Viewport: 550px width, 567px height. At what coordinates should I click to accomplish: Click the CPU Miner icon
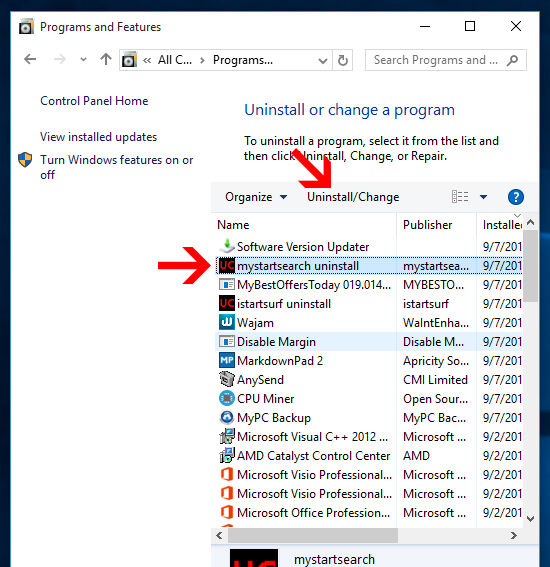(227, 398)
